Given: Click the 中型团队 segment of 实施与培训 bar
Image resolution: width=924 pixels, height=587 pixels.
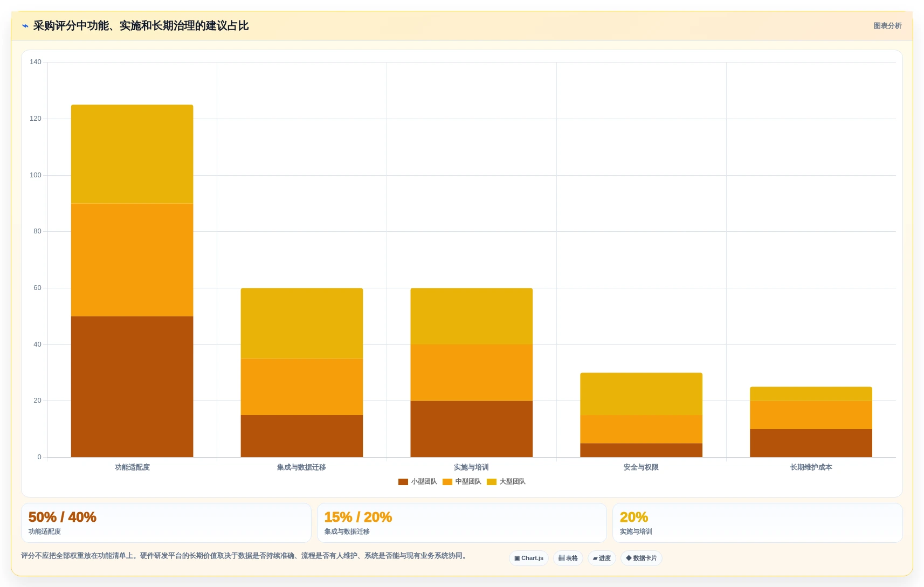Looking at the screenshot, I should [472, 372].
